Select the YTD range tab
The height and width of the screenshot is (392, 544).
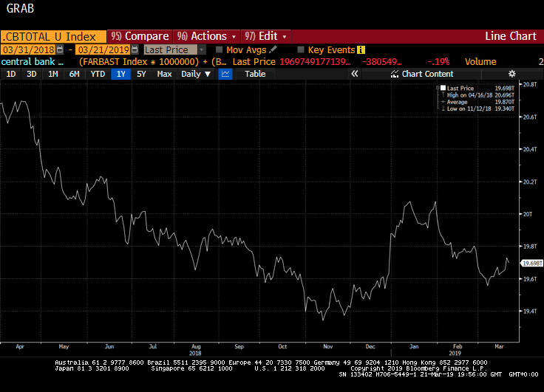(x=98, y=74)
